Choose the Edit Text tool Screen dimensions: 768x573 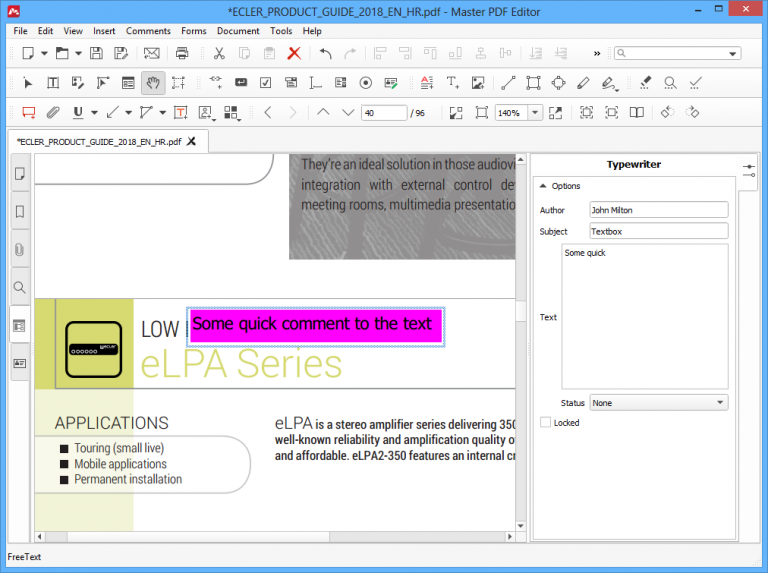53,83
